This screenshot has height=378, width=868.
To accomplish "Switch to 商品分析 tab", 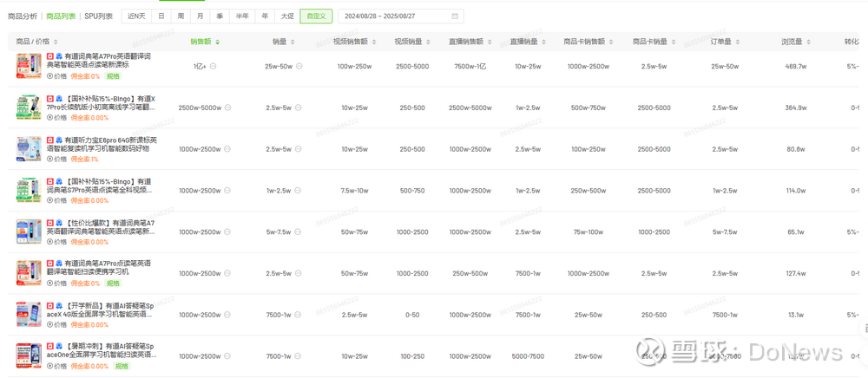I will (x=23, y=16).
